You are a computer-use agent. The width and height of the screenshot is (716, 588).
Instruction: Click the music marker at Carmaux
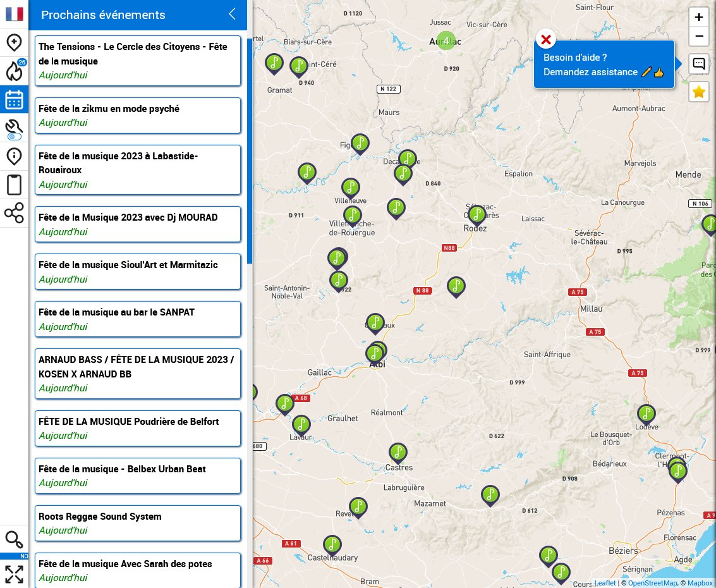click(375, 324)
